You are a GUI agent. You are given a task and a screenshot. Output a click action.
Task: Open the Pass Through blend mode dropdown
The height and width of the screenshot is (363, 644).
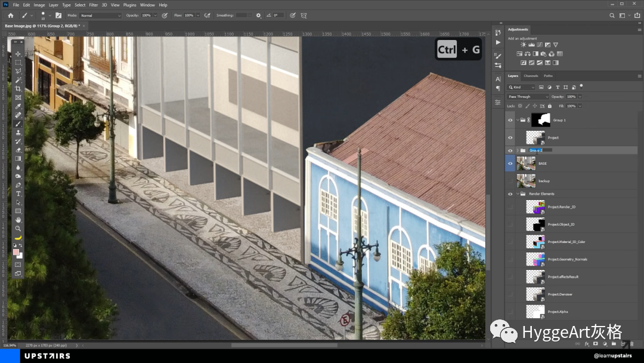528,97
